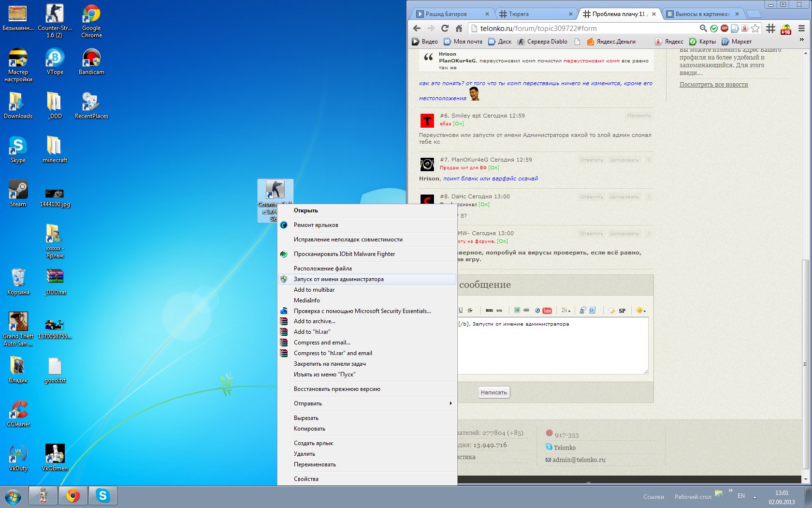Choose Закрепить на панели задач
This screenshot has width=812, height=508.
pyautogui.click(x=367, y=364)
